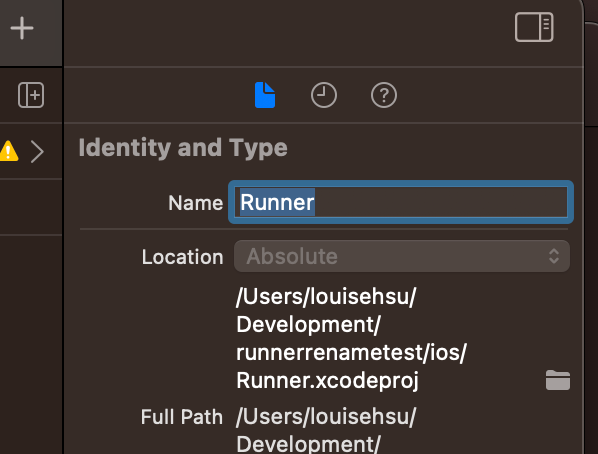Screen dimensions: 598x454
Task: Click the Full Path label
Action: pos(182,417)
